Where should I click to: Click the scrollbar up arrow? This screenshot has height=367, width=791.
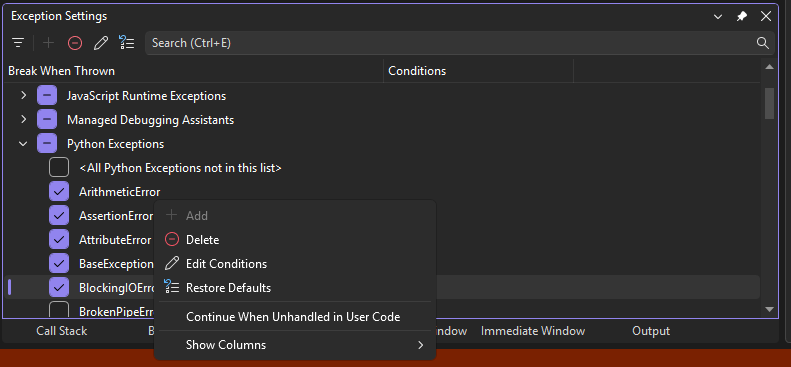(x=769, y=67)
